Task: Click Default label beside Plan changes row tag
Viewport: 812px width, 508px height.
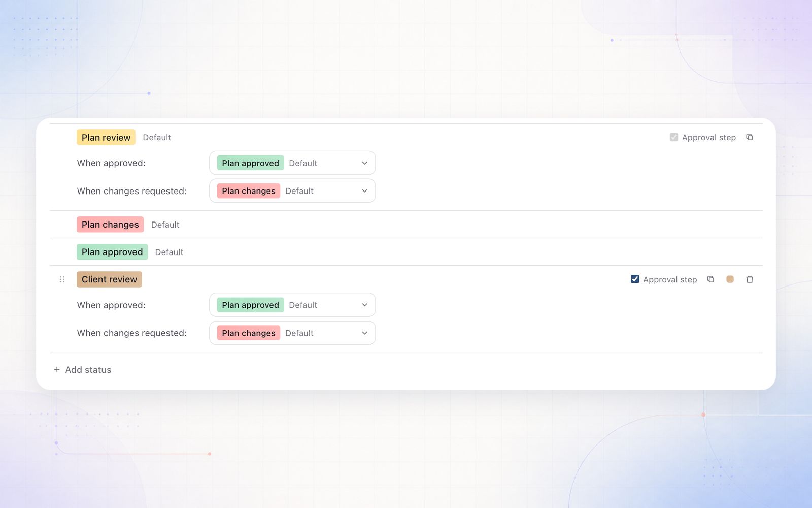Action: click(165, 225)
